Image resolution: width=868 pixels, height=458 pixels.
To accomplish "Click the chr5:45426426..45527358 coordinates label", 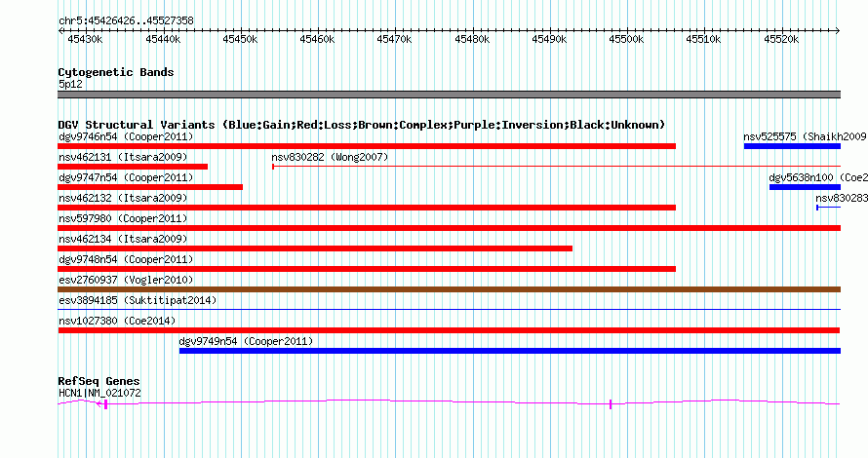I will click(126, 21).
